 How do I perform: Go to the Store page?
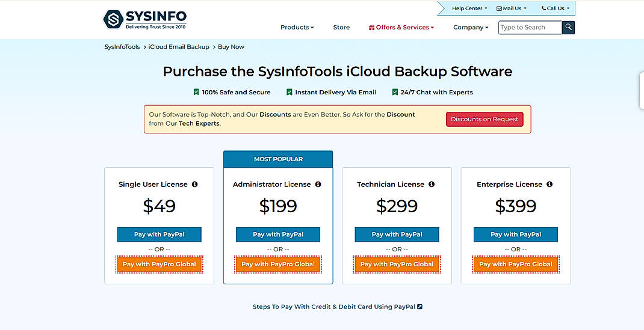click(x=341, y=28)
